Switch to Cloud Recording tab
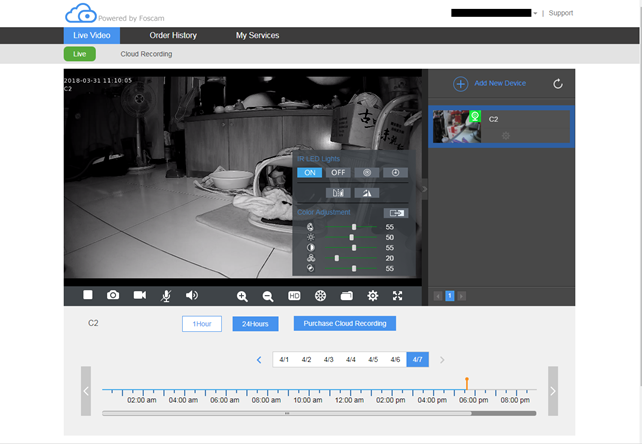 [146, 54]
